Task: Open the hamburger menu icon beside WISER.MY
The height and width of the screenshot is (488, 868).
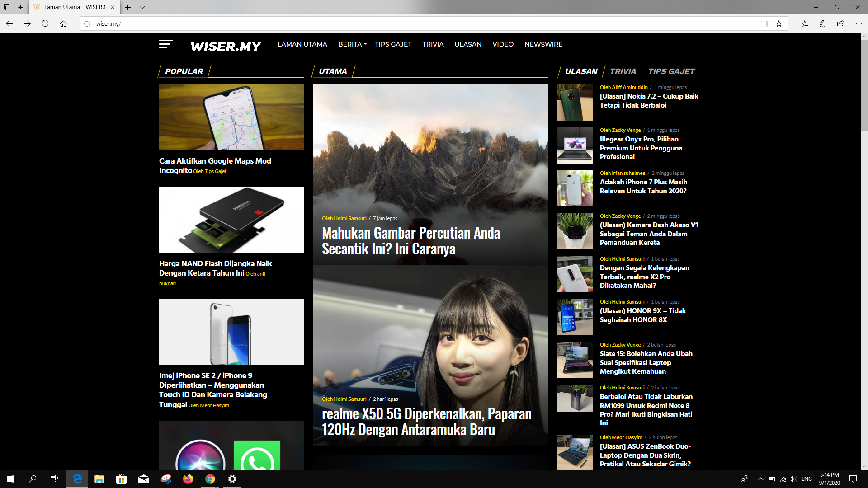Action: [165, 44]
